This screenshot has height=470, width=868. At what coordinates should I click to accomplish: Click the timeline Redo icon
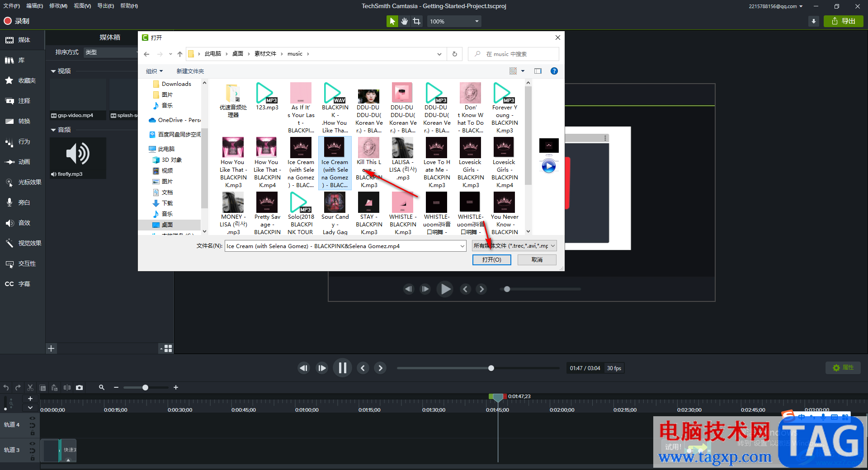[18, 387]
